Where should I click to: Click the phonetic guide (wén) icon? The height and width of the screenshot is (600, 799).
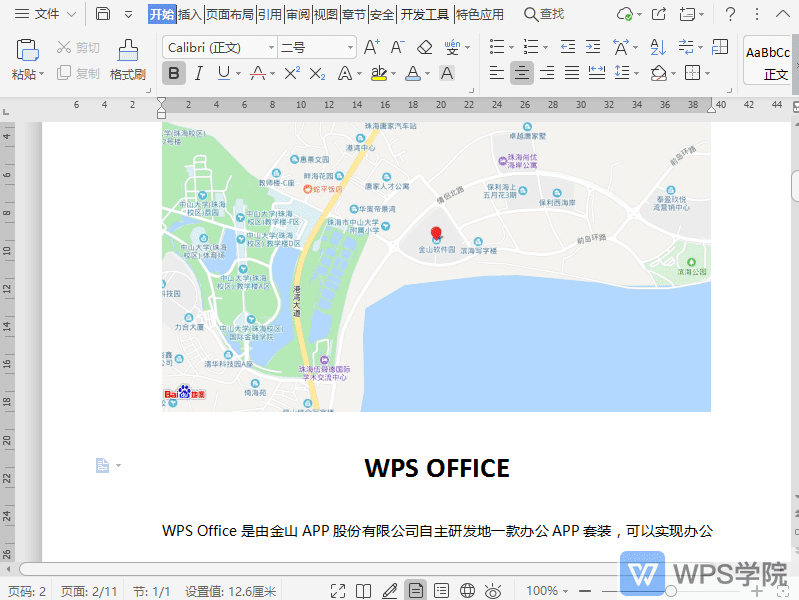coord(452,47)
